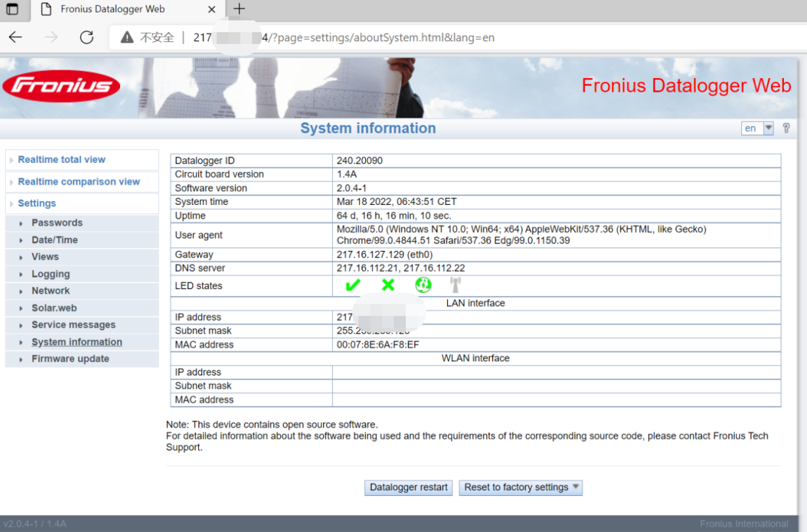Open the Solar.web settings page
This screenshot has width=807, height=532.
point(54,308)
